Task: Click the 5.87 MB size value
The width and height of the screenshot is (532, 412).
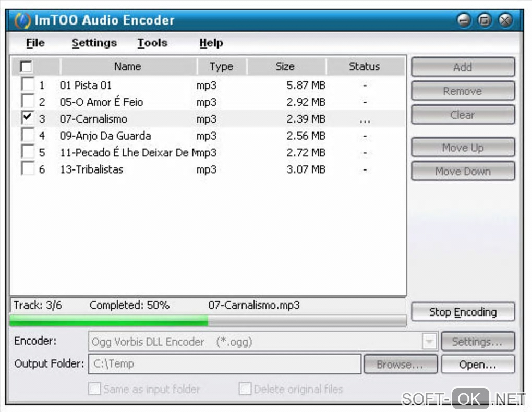Action: pos(306,85)
